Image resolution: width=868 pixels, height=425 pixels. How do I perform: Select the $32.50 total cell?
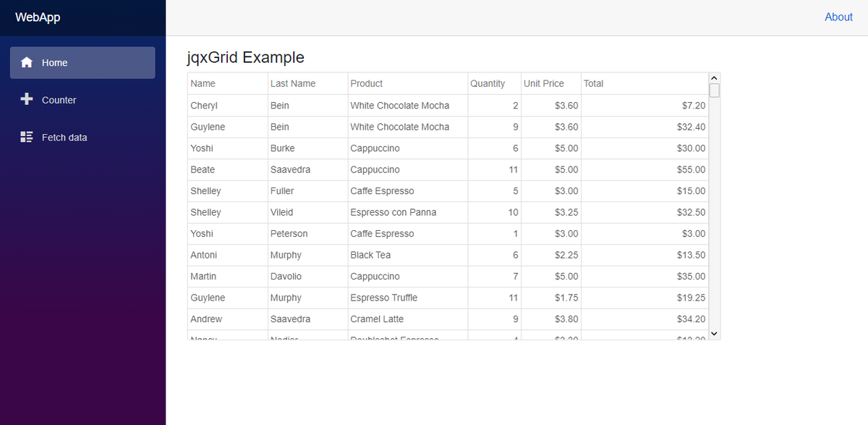645,212
